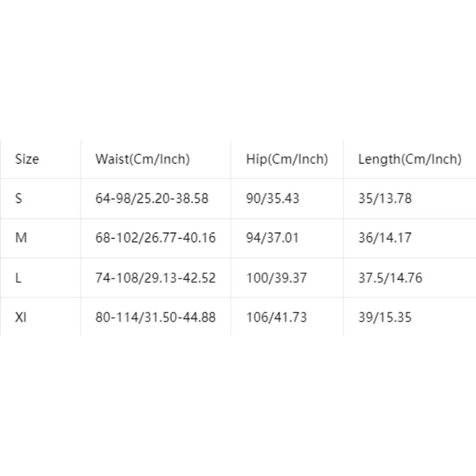The height and width of the screenshot is (476, 476).
Task: Click length value 35/13.78
Action: click(x=385, y=198)
